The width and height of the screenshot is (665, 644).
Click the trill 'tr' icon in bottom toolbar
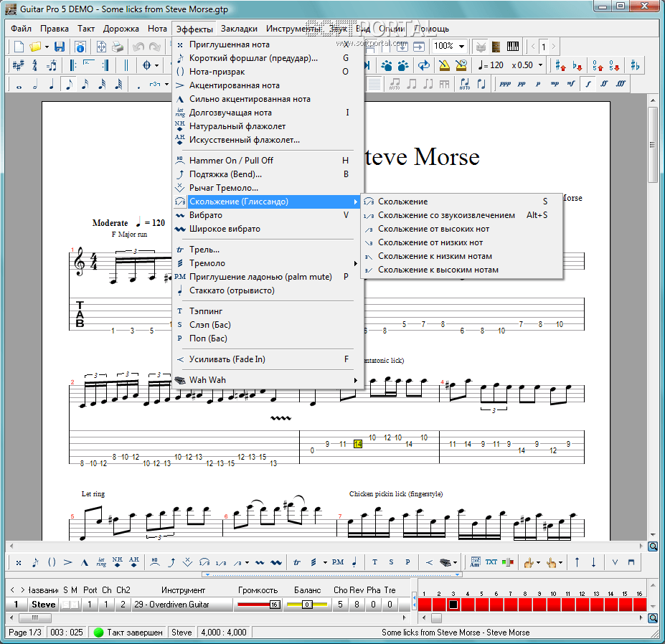(296, 562)
